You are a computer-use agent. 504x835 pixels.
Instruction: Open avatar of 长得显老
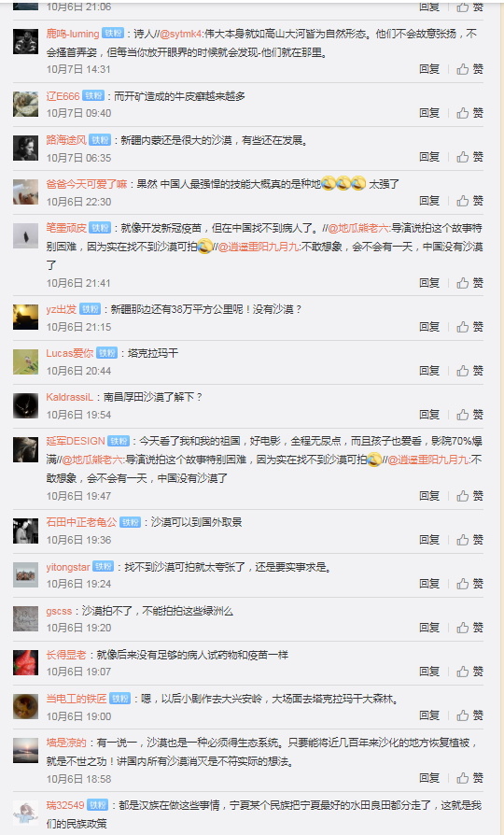pyautogui.click(x=25, y=662)
